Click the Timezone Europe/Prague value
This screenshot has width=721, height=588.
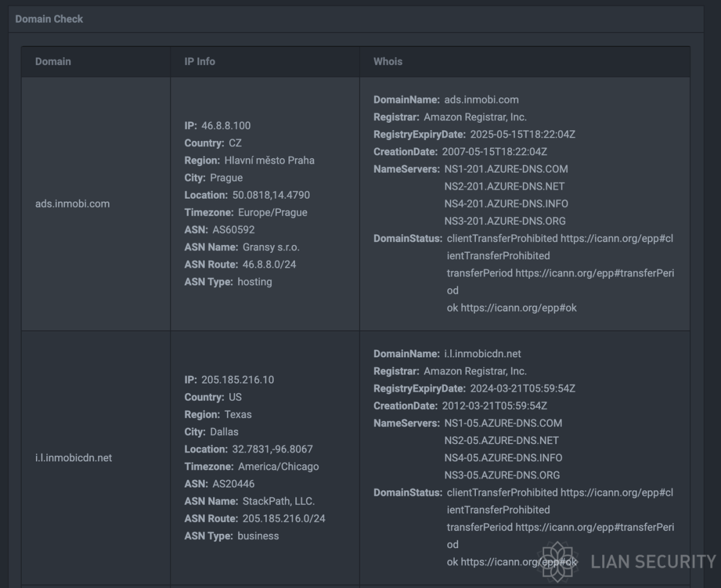[272, 212]
